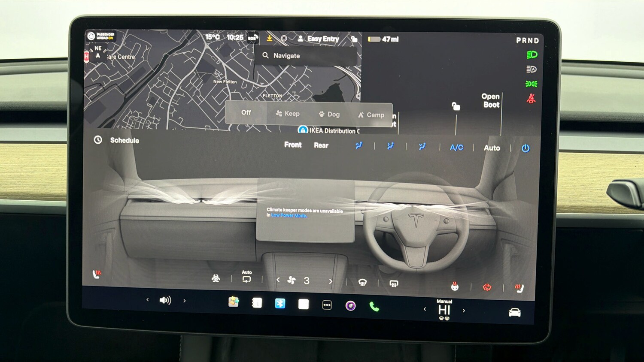Open vehicle controls via the car icon
644x362 pixels.
coord(514,312)
